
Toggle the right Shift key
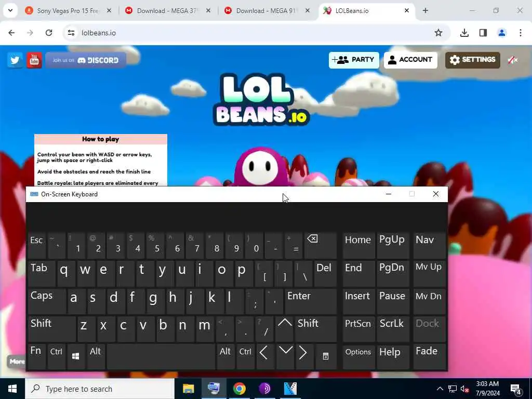click(316, 328)
